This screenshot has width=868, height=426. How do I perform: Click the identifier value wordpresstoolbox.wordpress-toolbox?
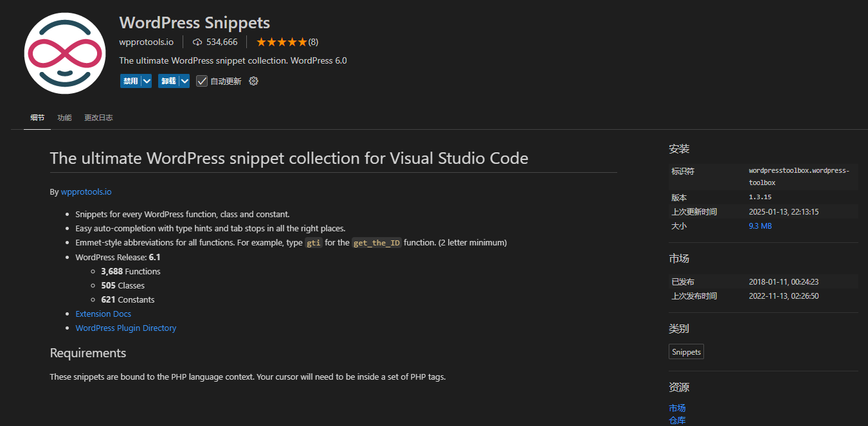click(x=799, y=177)
